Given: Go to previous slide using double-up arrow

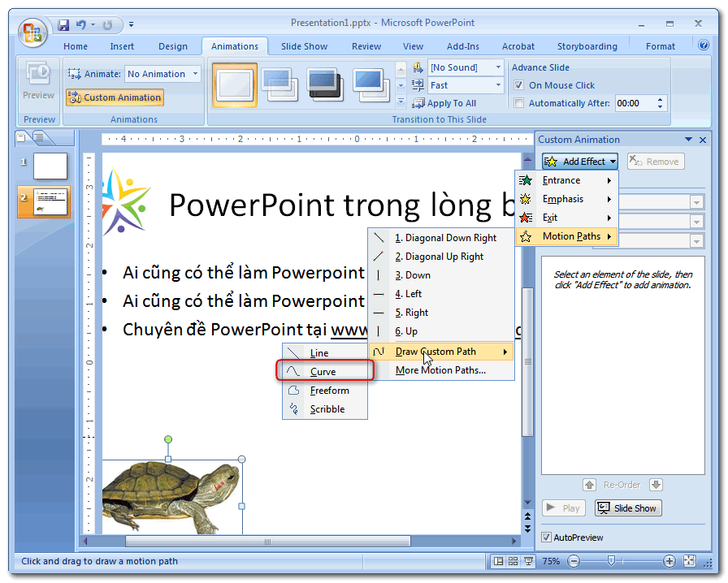Looking at the screenshot, I should [527, 516].
